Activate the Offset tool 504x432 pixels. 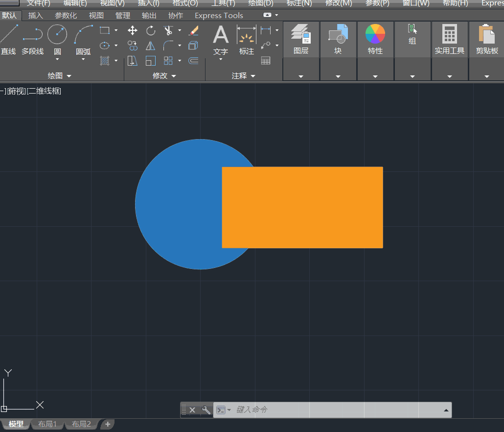[193, 60]
